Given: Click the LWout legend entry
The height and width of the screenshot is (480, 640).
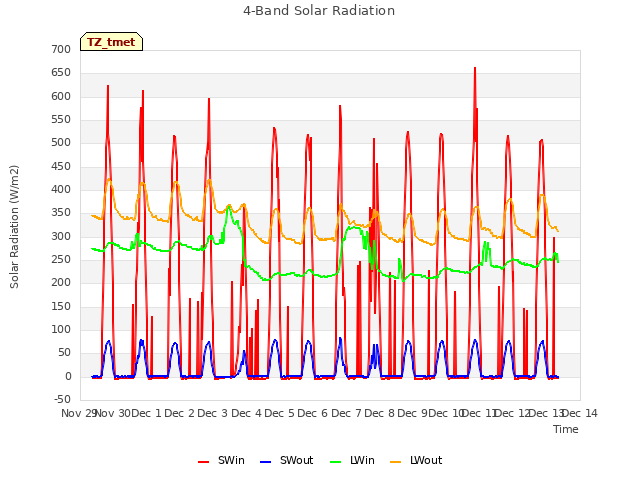Looking at the screenshot, I should (x=416, y=460).
